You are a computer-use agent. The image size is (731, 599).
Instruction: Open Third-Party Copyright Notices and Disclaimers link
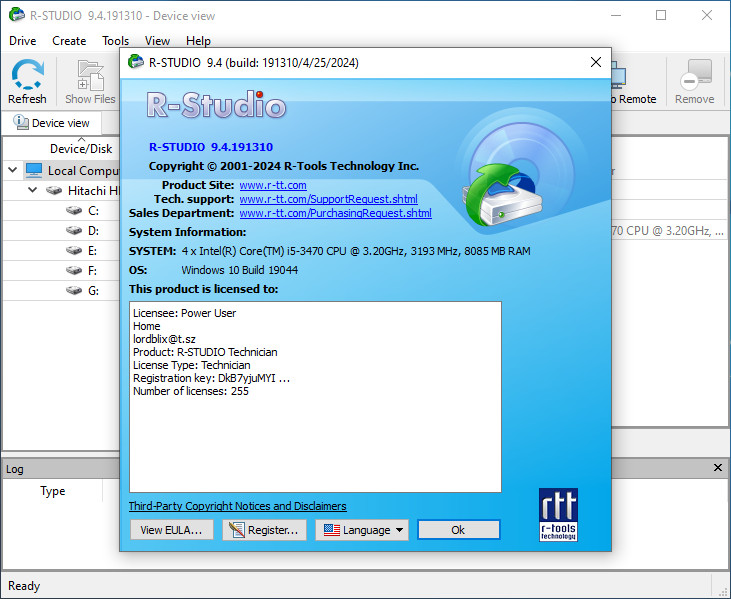pyautogui.click(x=237, y=506)
